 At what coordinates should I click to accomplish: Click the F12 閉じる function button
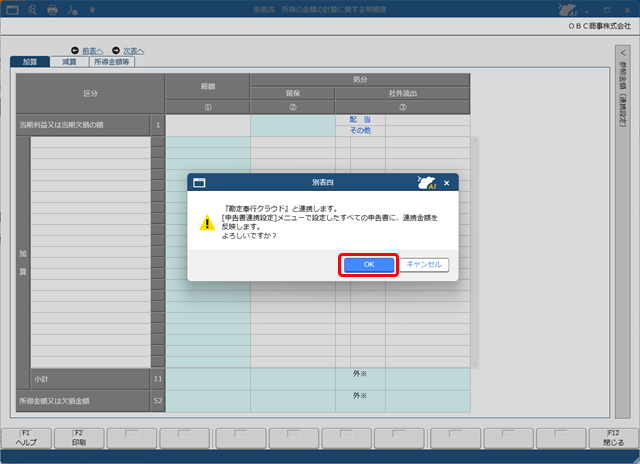tap(613, 438)
